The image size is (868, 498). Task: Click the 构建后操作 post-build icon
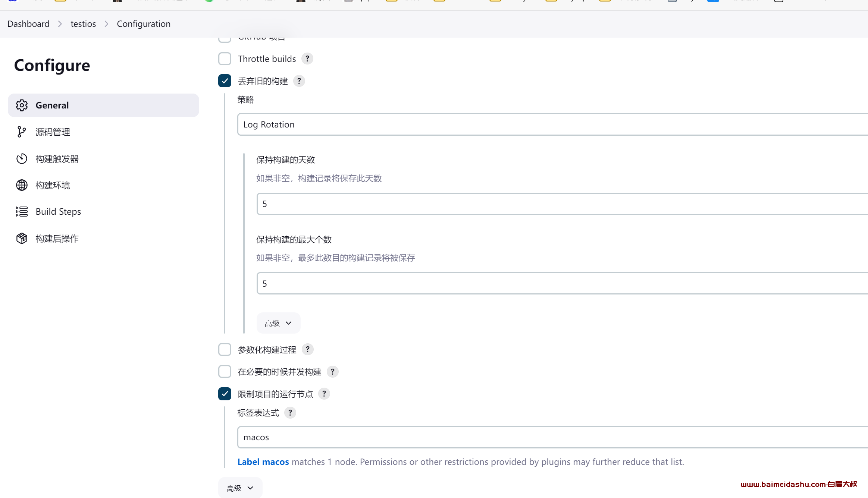tap(22, 238)
